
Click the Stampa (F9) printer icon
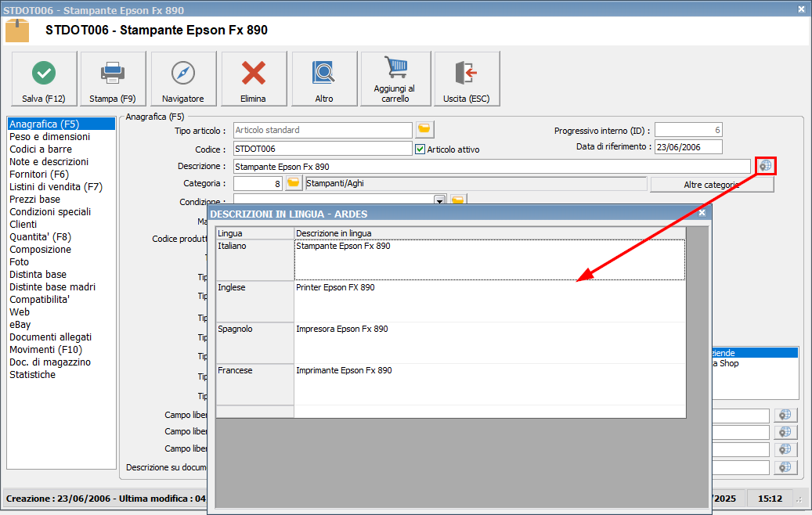click(113, 74)
